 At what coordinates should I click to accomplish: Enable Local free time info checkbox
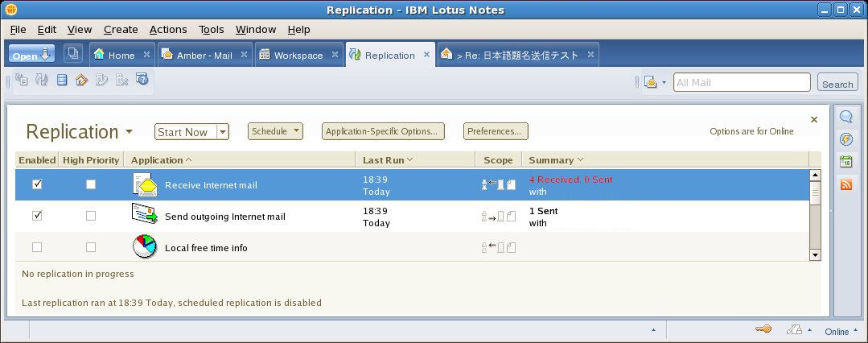[x=37, y=247]
